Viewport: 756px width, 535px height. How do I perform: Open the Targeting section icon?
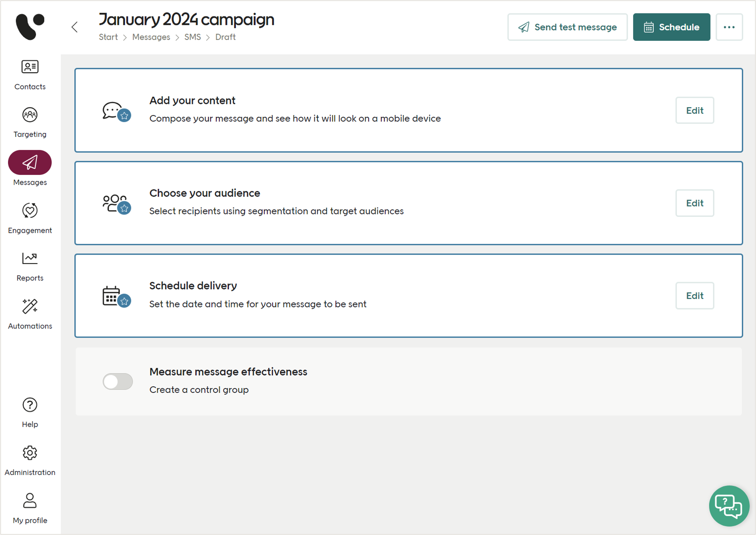point(30,115)
